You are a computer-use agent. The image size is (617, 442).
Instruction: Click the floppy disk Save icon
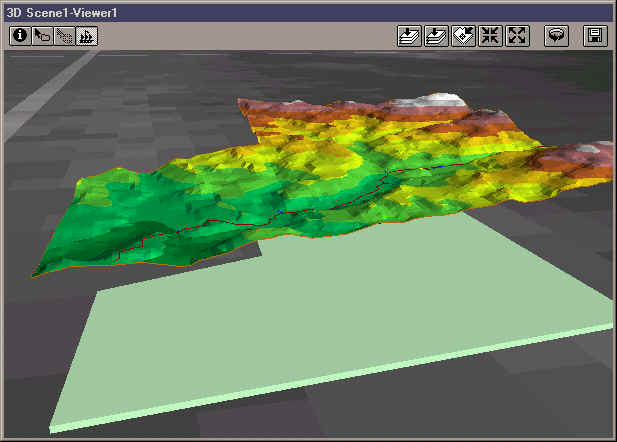(595, 36)
